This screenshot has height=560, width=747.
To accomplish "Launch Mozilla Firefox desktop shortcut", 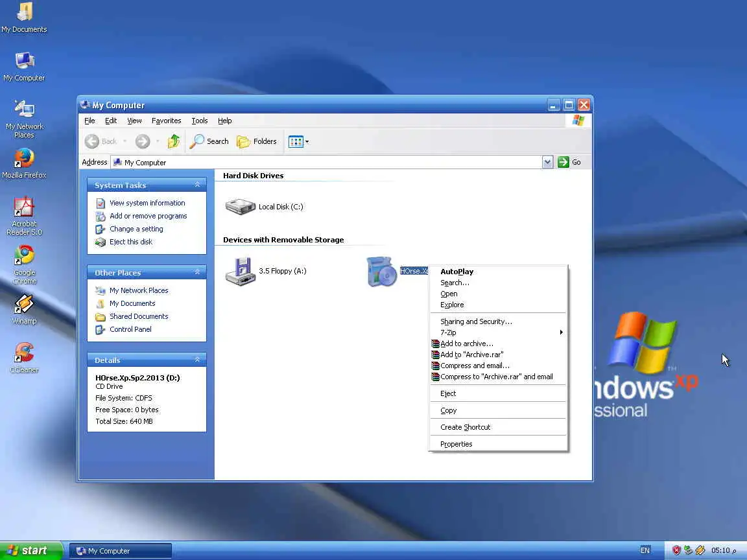I will pos(24,164).
